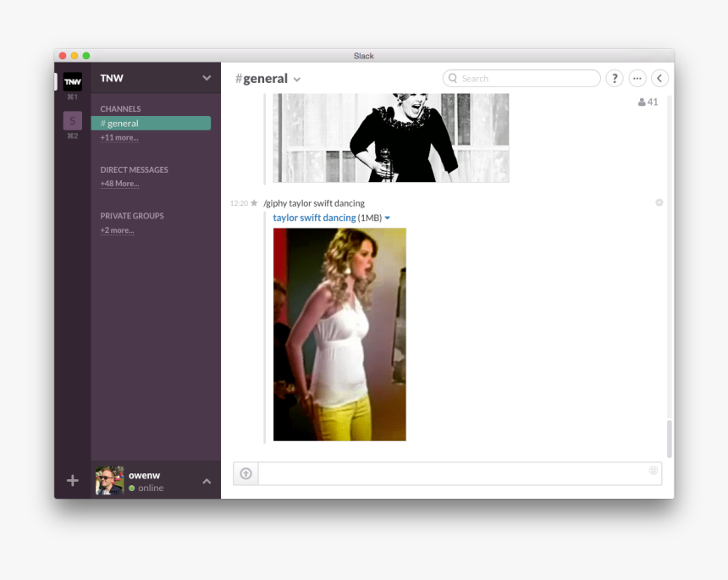Click the 12:20 message timestamp

239,203
